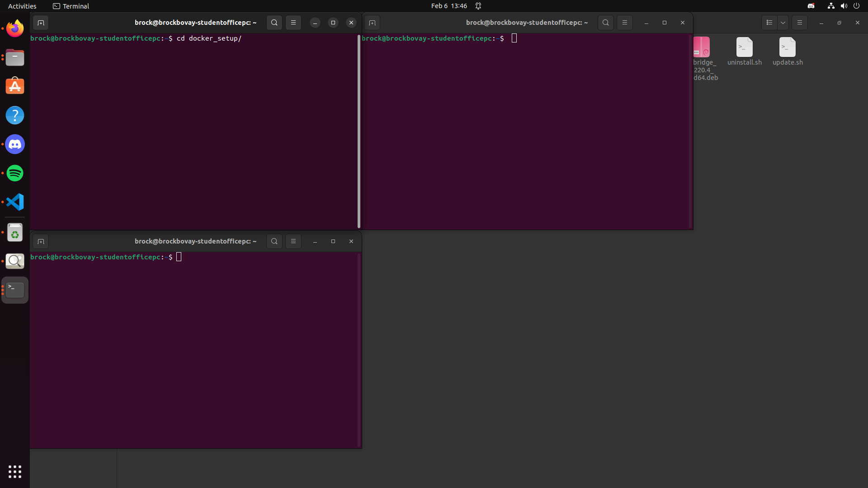
Task: Select the uninstall.sh file
Action: (745, 52)
